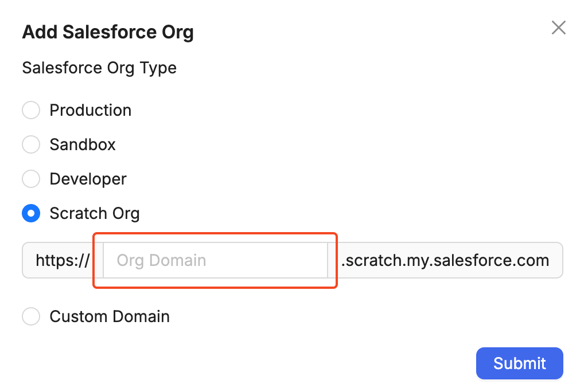Click the Add Salesforce Org heading
Image resolution: width=584 pixels, height=392 pixels.
tap(108, 32)
